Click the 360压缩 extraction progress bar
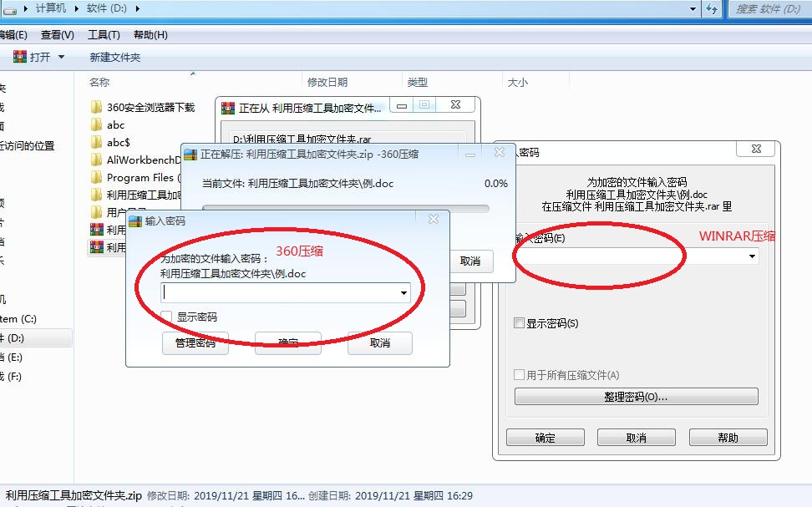This screenshot has width=812, height=507. (x=345, y=208)
